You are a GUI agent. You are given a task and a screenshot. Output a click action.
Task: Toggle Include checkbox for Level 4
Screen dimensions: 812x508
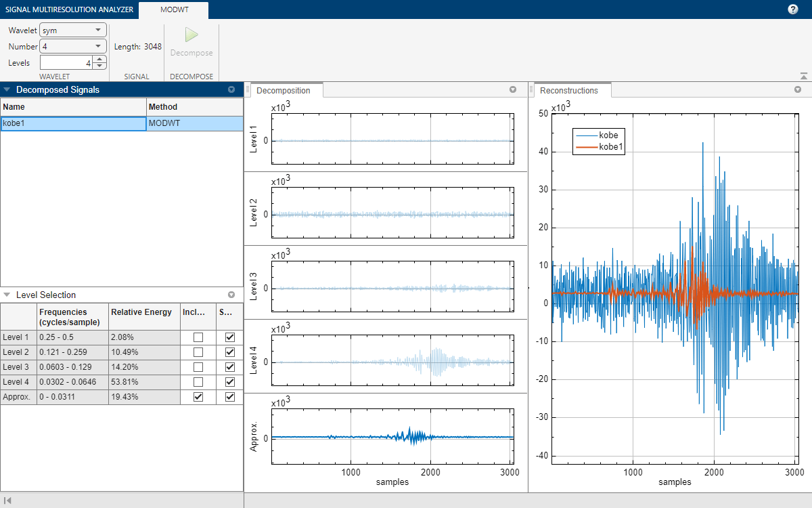[198, 382]
